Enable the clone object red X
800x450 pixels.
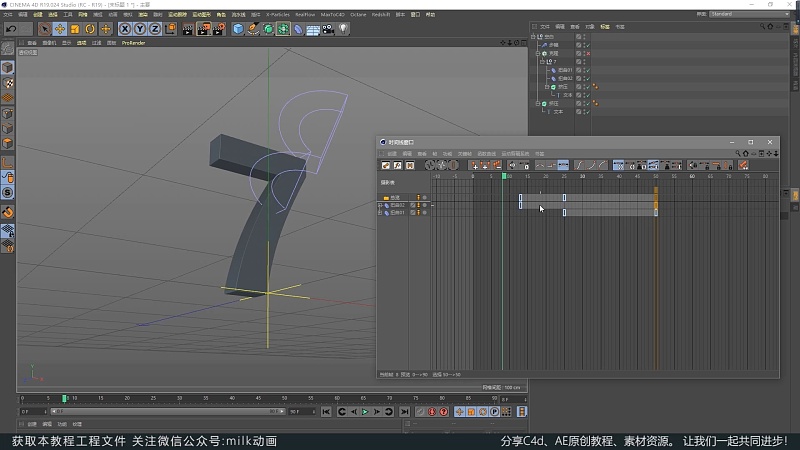(x=588, y=54)
